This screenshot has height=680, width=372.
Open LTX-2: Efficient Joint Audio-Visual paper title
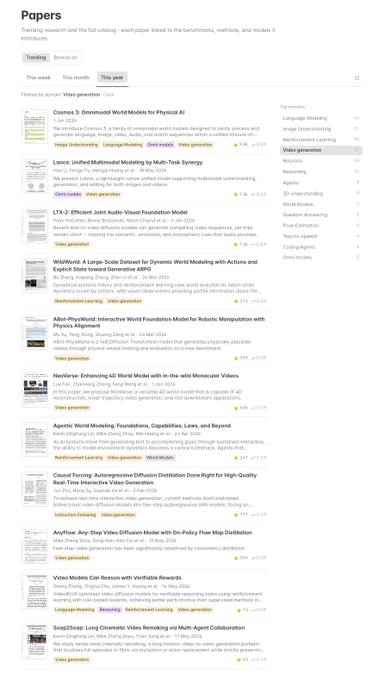[120, 212]
